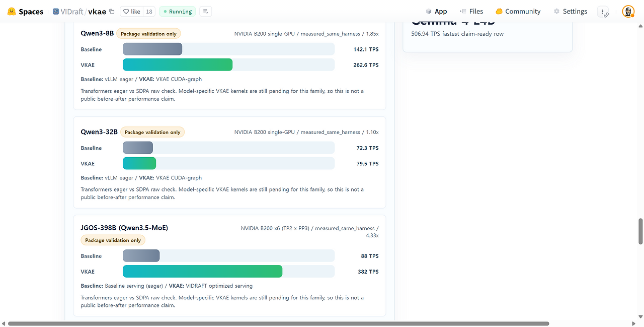This screenshot has height=327, width=644.
Task: Click the Qwen3-8B Package validation only badge
Action: click(148, 34)
